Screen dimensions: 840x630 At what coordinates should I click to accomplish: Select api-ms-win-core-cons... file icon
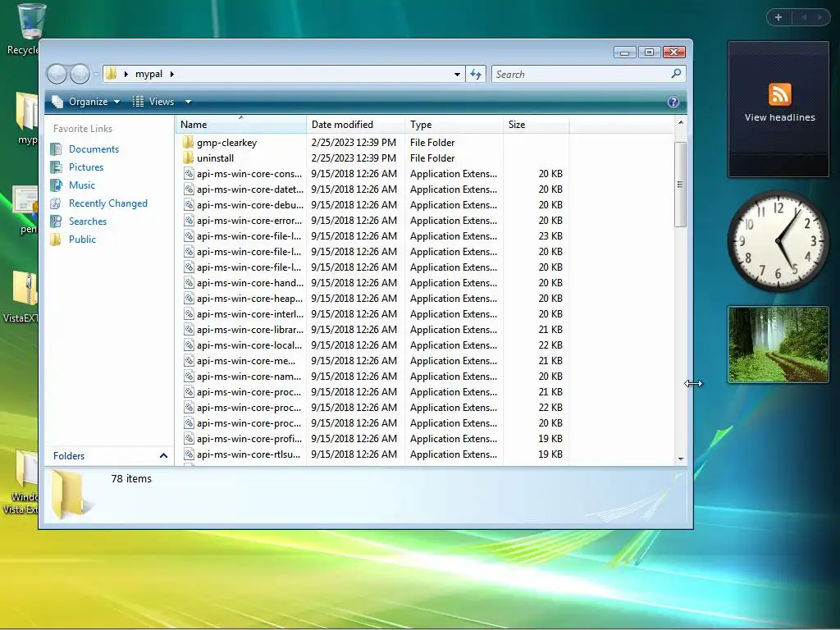[189, 174]
